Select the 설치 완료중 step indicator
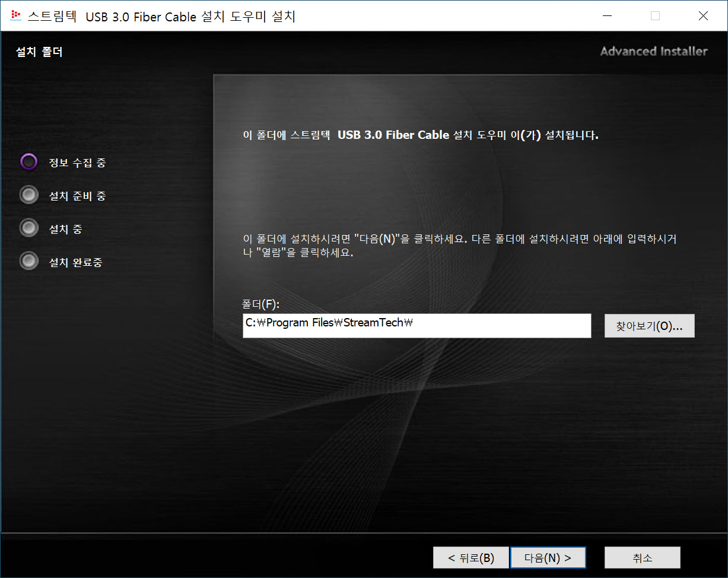 coord(28,261)
